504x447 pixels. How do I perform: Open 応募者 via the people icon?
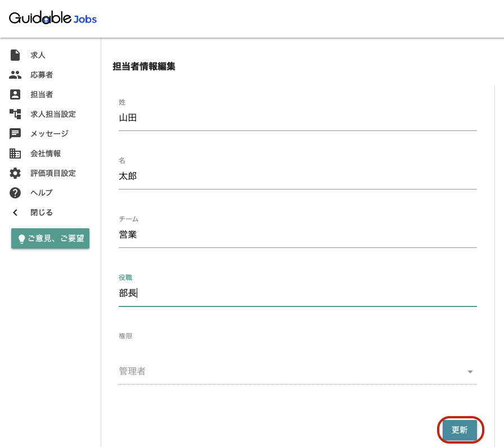coord(15,75)
